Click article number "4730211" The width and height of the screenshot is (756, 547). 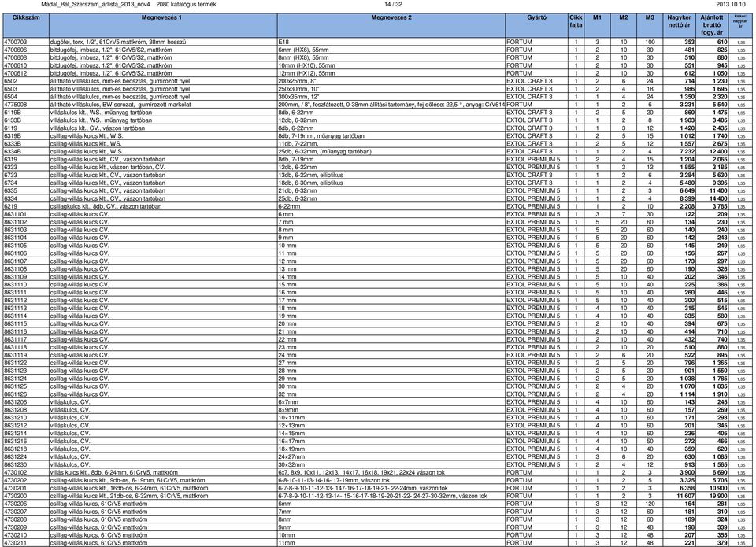click(x=16, y=543)
